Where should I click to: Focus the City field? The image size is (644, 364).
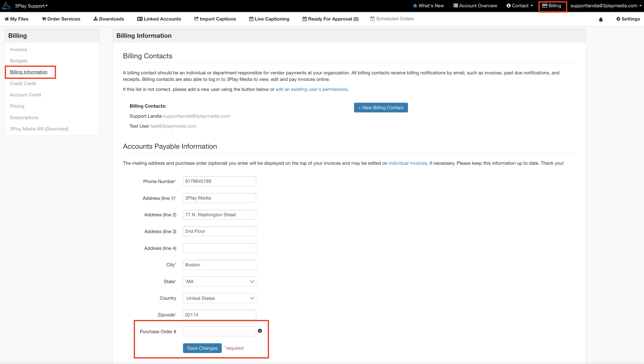tap(219, 265)
